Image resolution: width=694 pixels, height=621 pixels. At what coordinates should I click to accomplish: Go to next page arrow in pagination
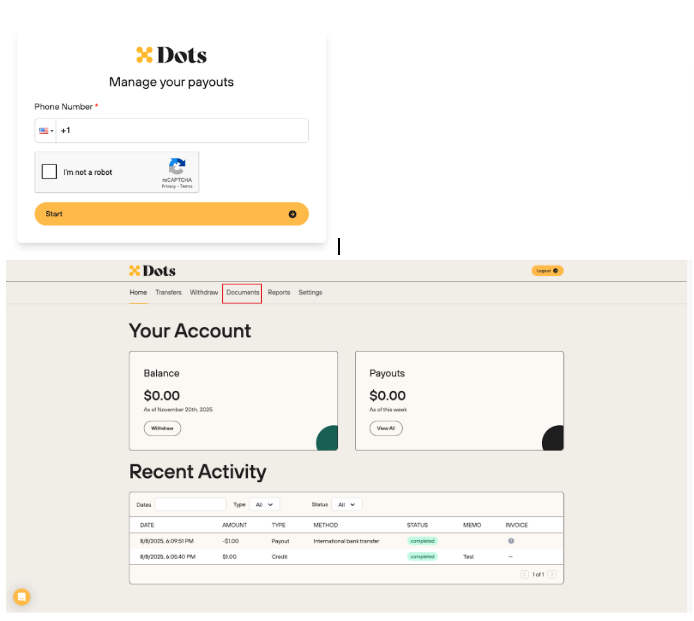click(552, 574)
